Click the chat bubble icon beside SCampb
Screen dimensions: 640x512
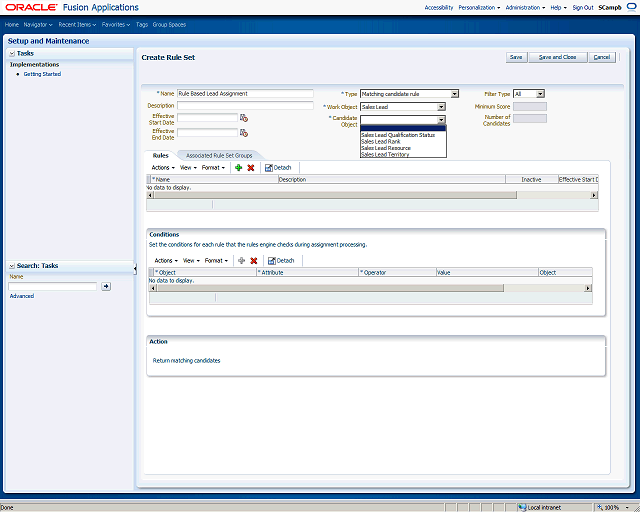(x=631, y=7)
